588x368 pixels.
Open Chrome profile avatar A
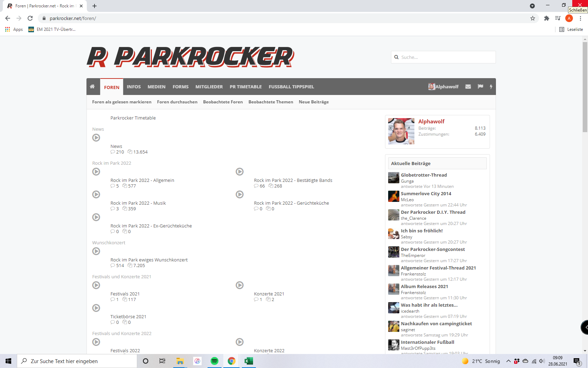click(x=569, y=18)
